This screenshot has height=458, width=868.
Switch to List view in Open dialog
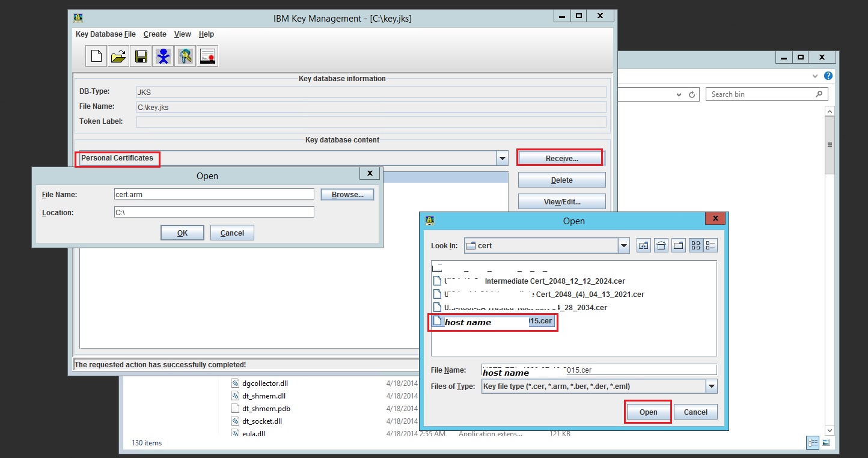(696, 245)
